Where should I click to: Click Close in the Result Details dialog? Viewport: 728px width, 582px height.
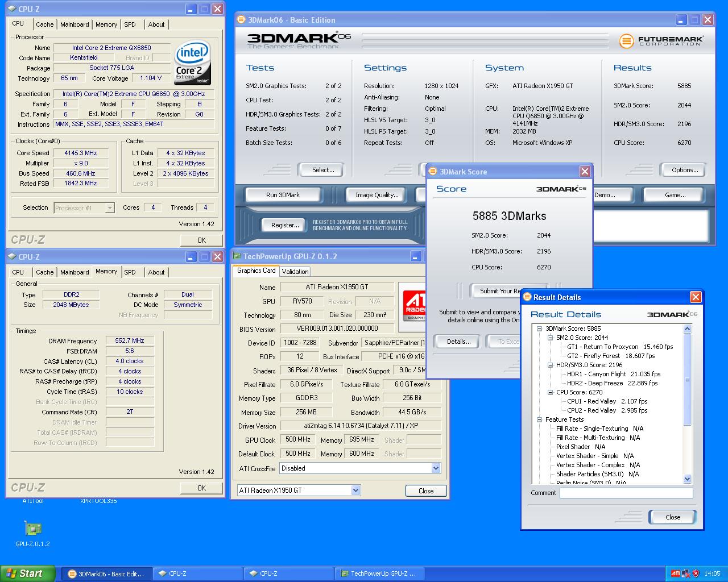click(673, 517)
